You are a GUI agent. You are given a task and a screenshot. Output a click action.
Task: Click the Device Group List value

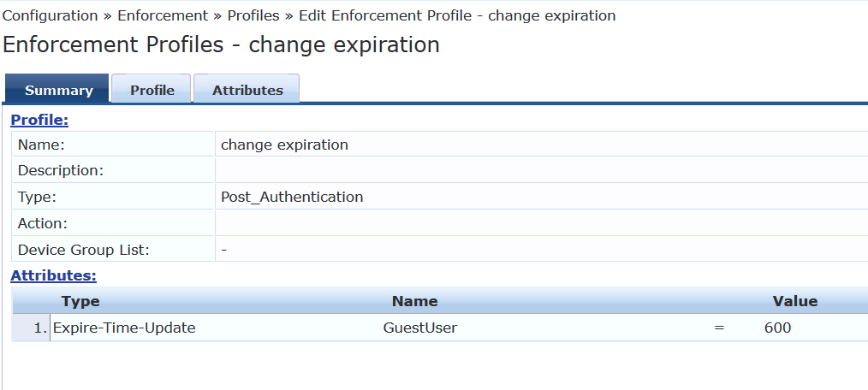click(x=224, y=250)
